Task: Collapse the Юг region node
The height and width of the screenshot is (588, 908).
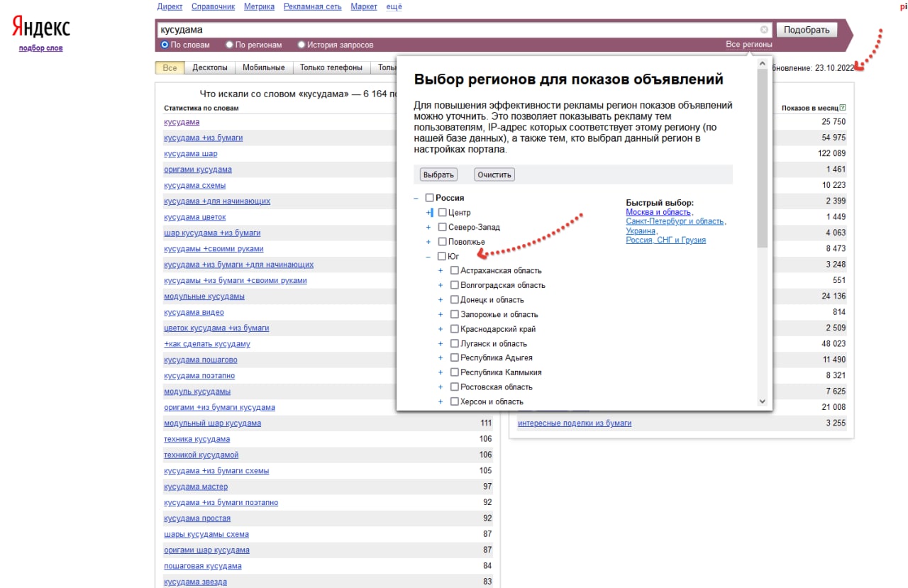Action: 428,257
